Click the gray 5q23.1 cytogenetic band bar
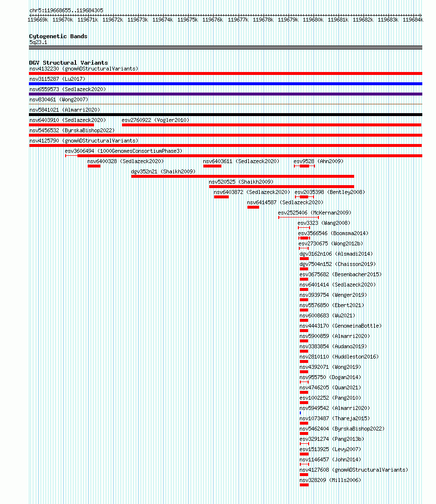436x504 pixels. tap(225, 48)
